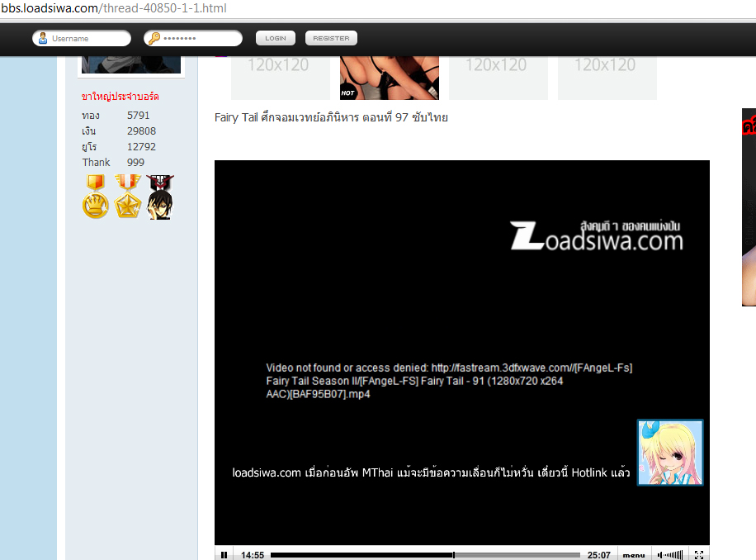This screenshot has width=756, height=560.
Task: Toggle fullscreen on the video player
Action: (x=698, y=555)
